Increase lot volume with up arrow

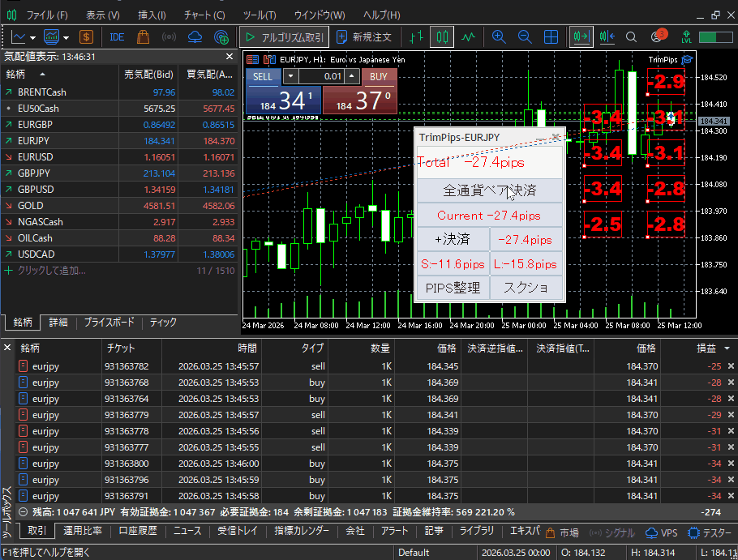[x=351, y=76]
